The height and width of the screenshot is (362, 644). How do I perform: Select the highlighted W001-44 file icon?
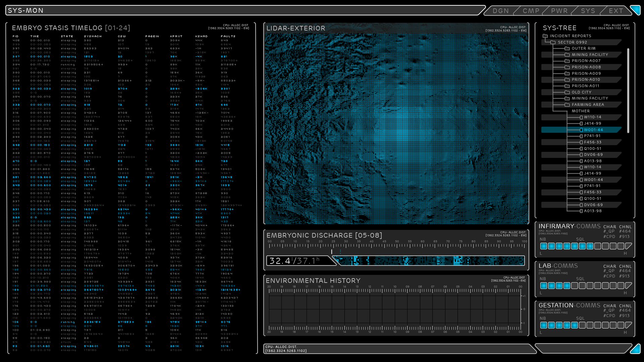pos(581,130)
